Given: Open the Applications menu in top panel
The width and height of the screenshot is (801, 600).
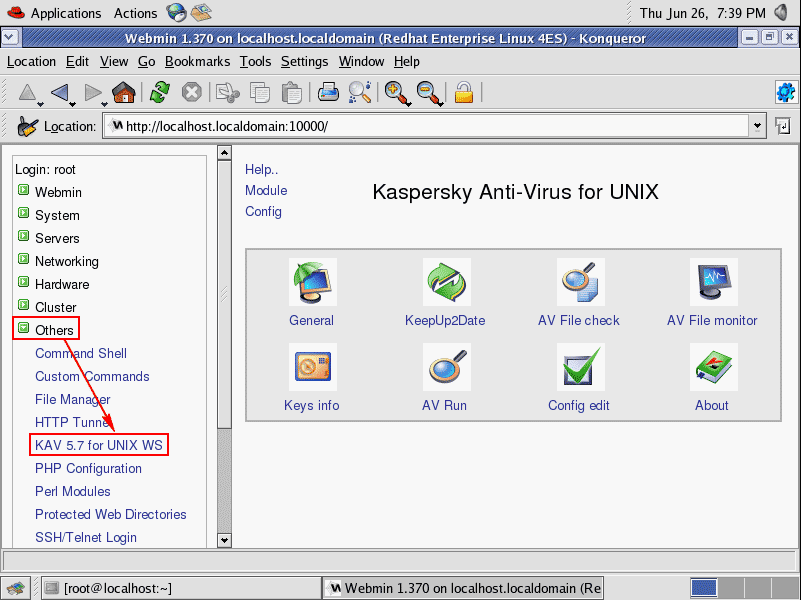Looking at the screenshot, I should point(66,13).
